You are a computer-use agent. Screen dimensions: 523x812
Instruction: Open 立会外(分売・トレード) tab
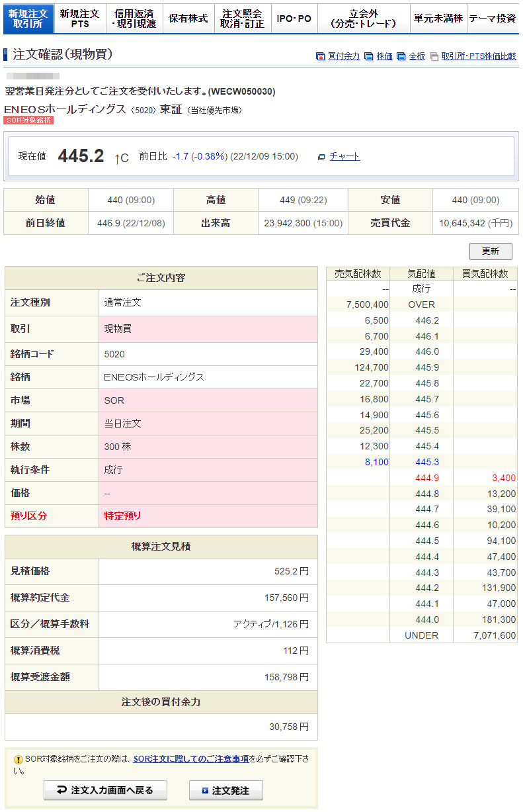pos(363,19)
